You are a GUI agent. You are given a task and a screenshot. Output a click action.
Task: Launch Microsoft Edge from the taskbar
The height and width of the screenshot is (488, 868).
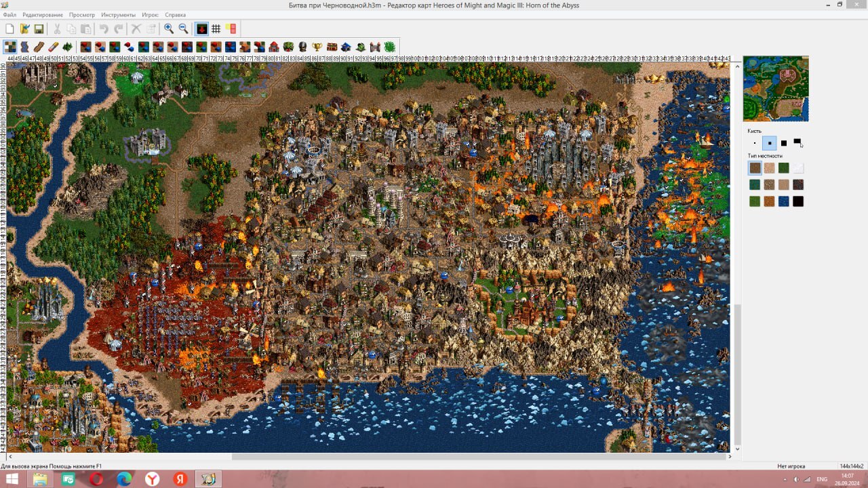point(123,479)
